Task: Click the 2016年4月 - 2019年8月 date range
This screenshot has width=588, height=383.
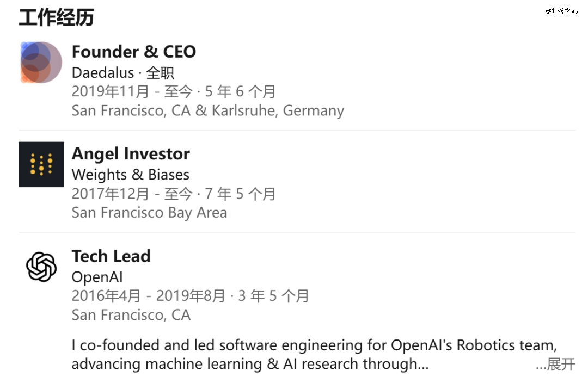Action: (148, 296)
